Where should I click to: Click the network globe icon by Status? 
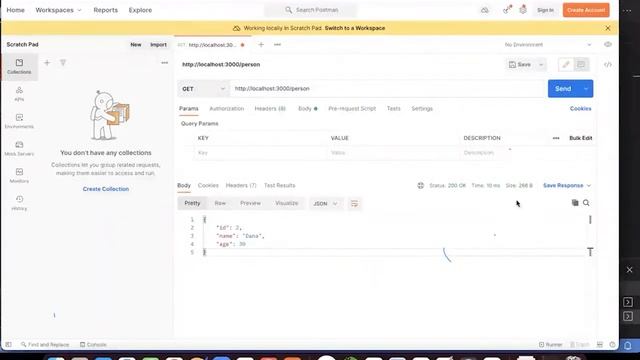420,185
